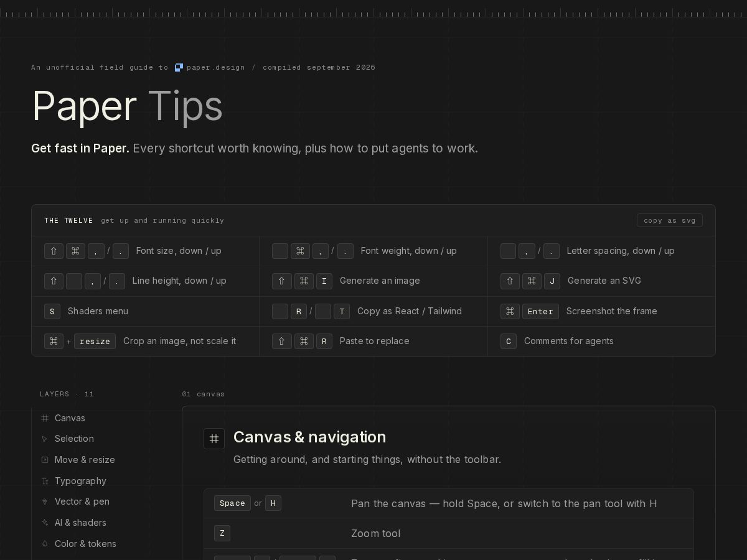Click the 'LAYERS · 11' sidebar heading
The height and width of the screenshot is (560, 747).
pyautogui.click(x=67, y=394)
